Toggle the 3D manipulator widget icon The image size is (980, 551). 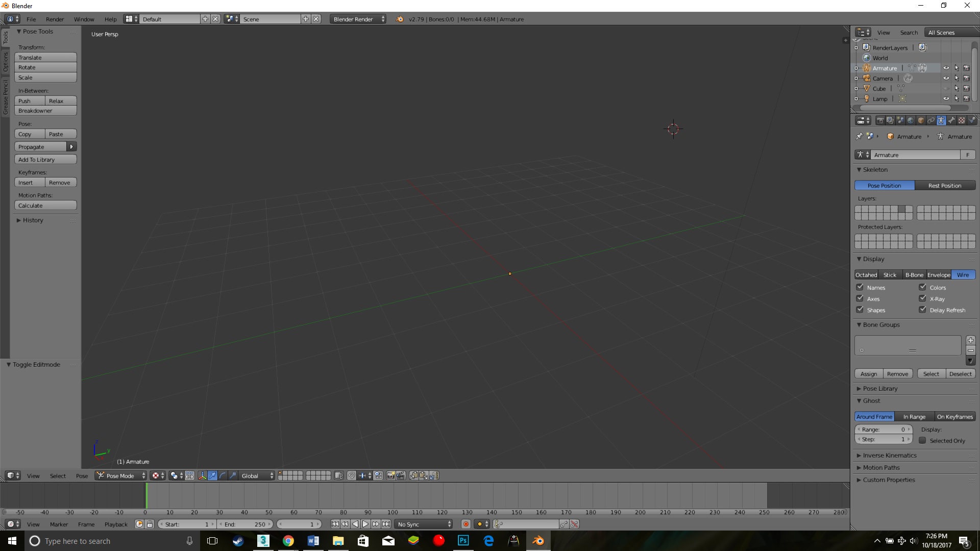point(202,475)
